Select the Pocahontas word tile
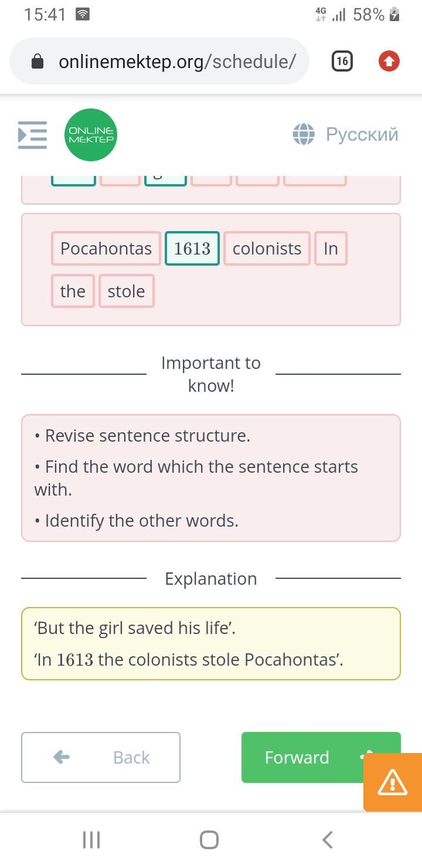Screen dimensions: 422x868 [105, 249]
